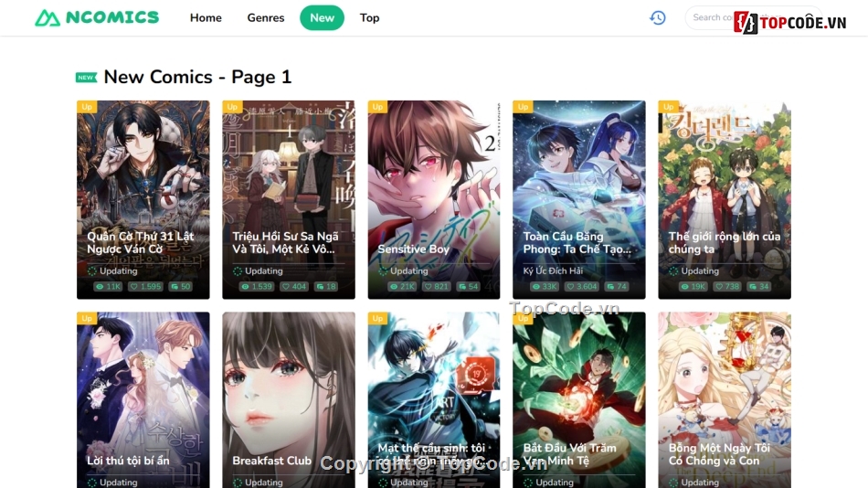This screenshot has width=868, height=488.
Task: Click Thế giới rộng lớn của chúng ta title
Action: (x=724, y=242)
